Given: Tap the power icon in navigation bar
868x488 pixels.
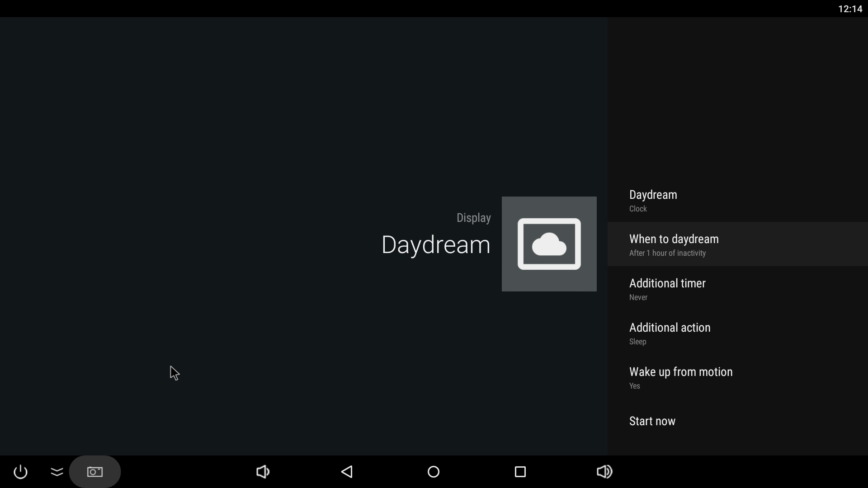Looking at the screenshot, I should pyautogui.click(x=21, y=472).
